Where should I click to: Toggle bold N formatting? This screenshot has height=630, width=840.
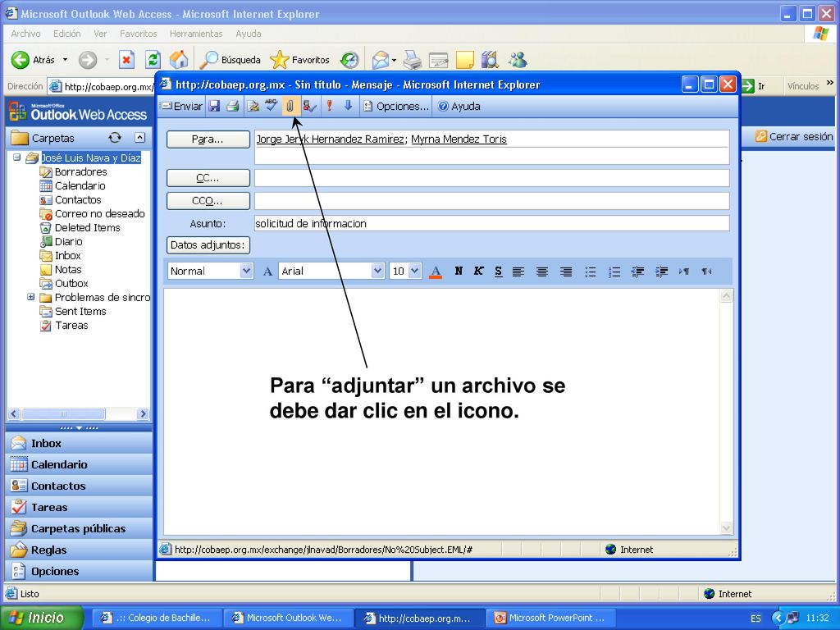click(459, 271)
